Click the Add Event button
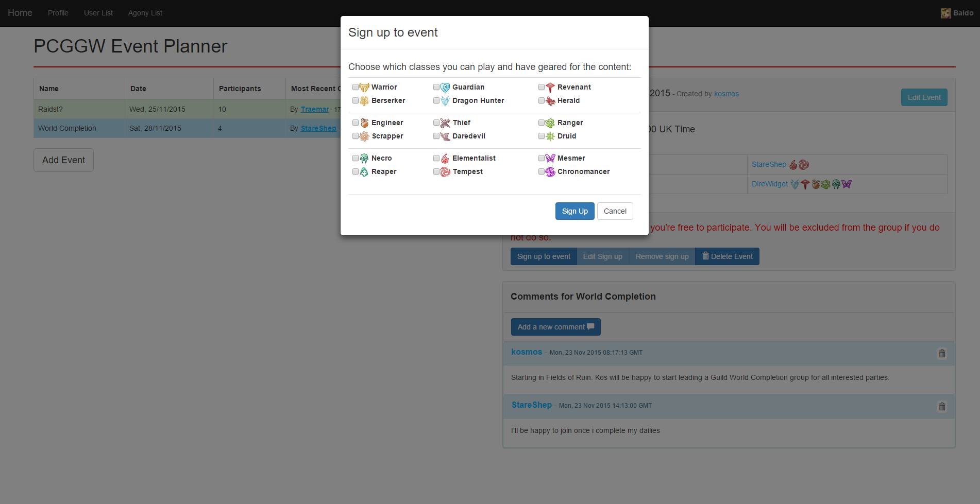 (63, 160)
